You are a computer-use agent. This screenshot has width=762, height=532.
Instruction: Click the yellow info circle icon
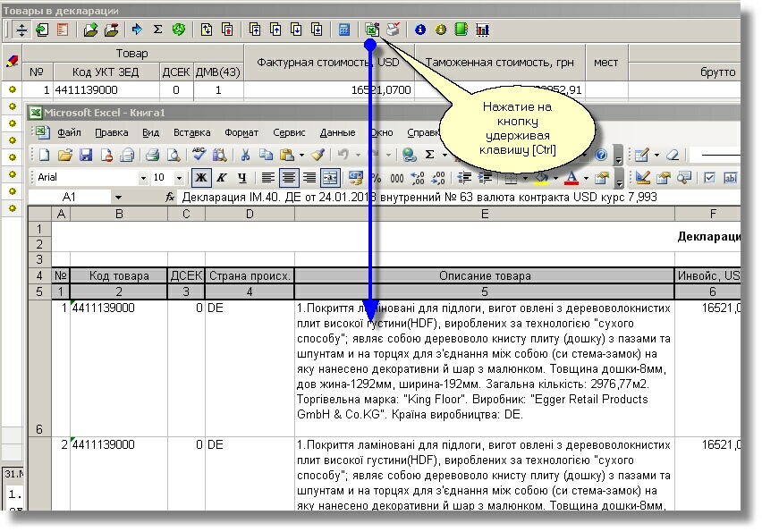click(441, 30)
